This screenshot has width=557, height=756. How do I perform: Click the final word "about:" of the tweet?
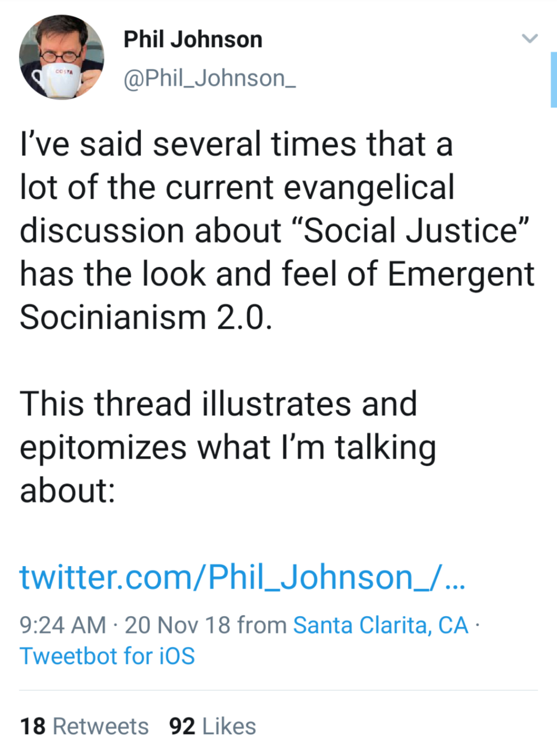(67, 491)
